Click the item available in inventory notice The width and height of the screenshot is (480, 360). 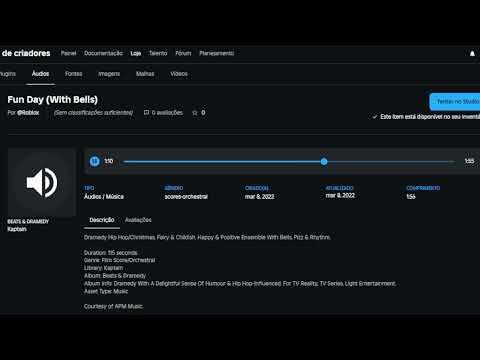pos(426,117)
